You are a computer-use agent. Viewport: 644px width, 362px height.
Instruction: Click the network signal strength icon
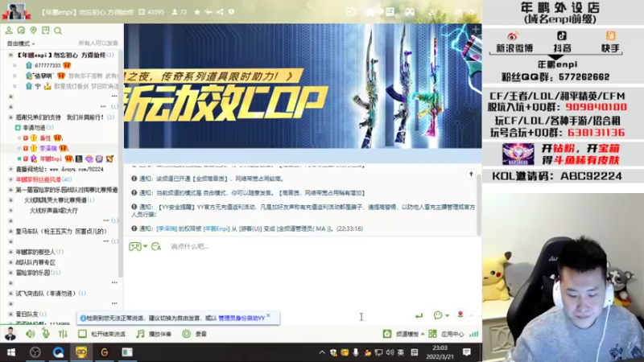coord(474,334)
